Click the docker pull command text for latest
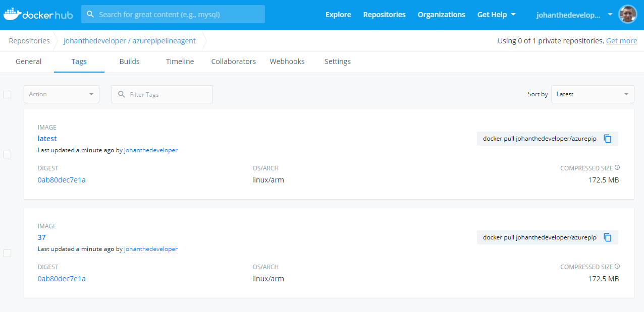The image size is (644, 312). point(540,139)
